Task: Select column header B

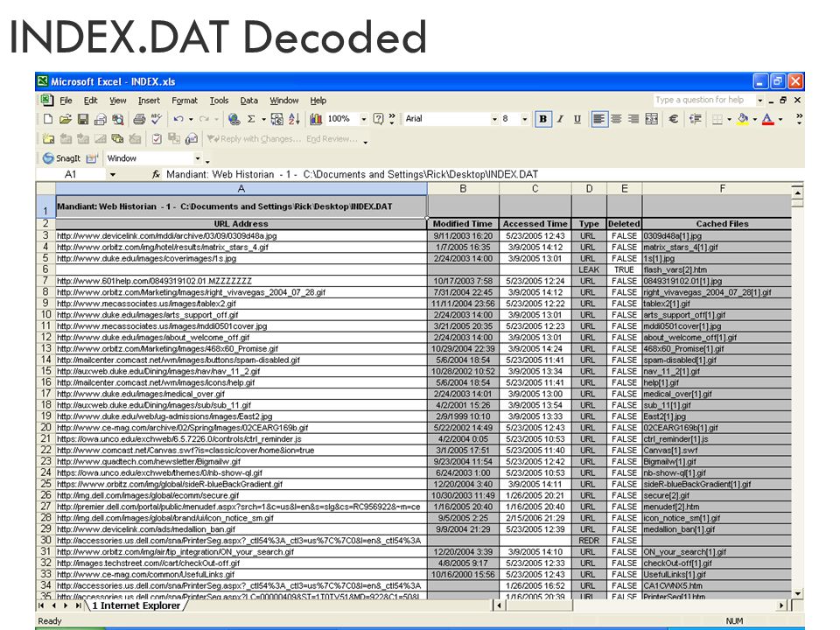Action: click(x=464, y=189)
